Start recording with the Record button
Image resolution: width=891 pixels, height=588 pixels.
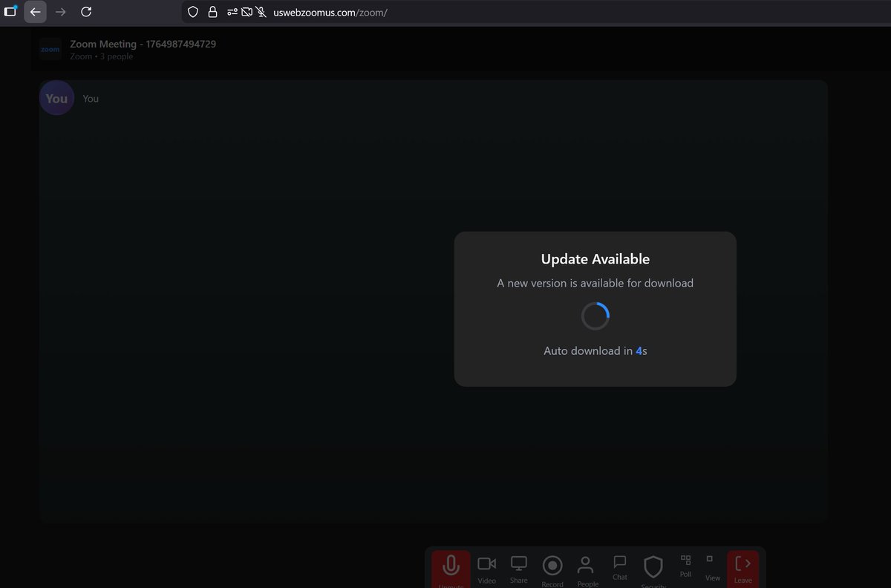pyautogui.click(x=552, y=570)
